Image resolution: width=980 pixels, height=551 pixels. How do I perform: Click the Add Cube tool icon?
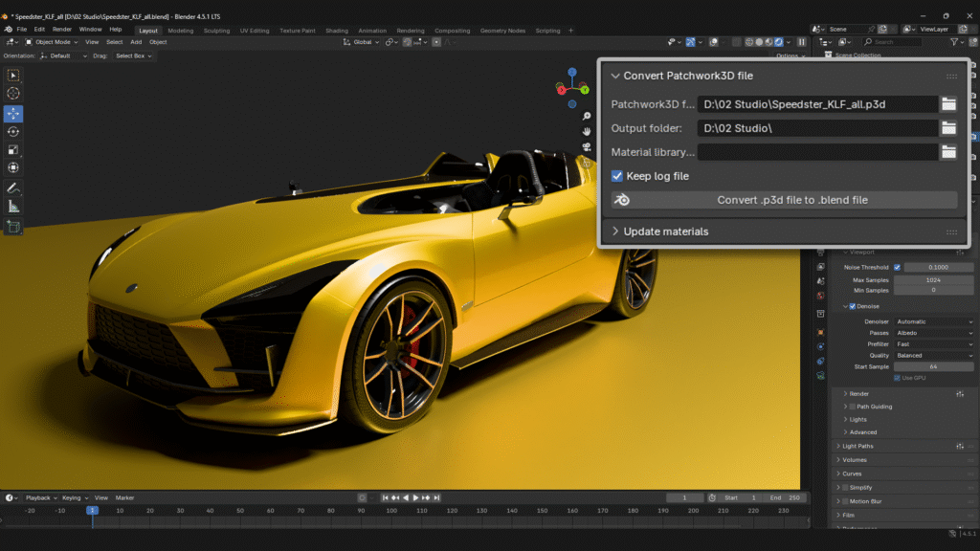13,227
